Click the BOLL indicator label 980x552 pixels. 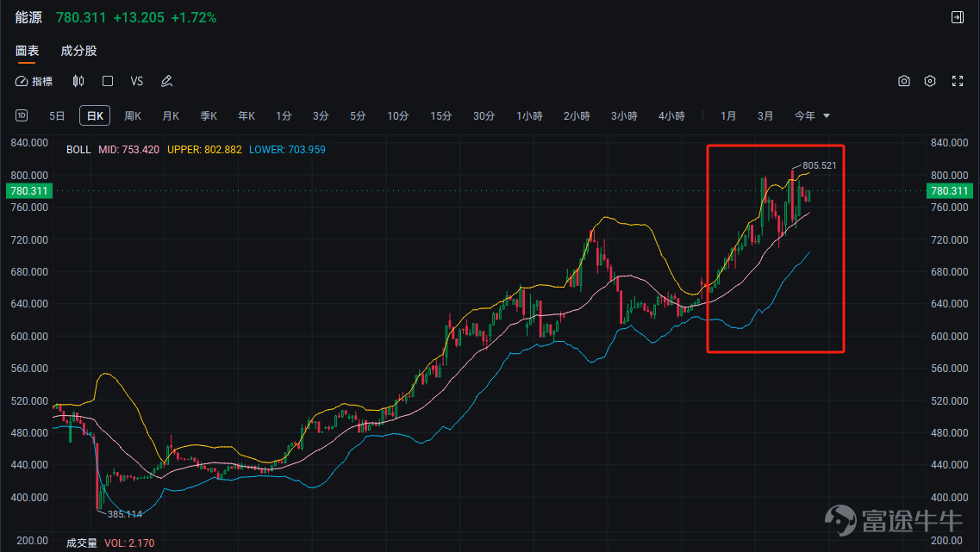point(78,150)
